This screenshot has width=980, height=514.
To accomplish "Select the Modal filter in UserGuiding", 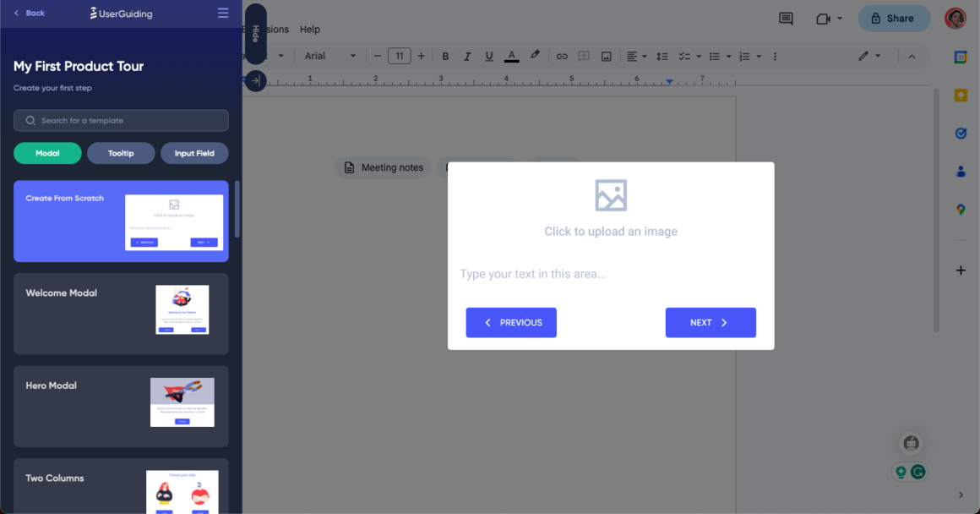I will (47, 153).
